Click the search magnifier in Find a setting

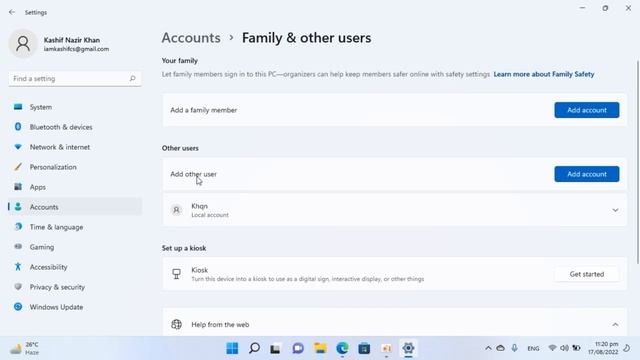132,78
